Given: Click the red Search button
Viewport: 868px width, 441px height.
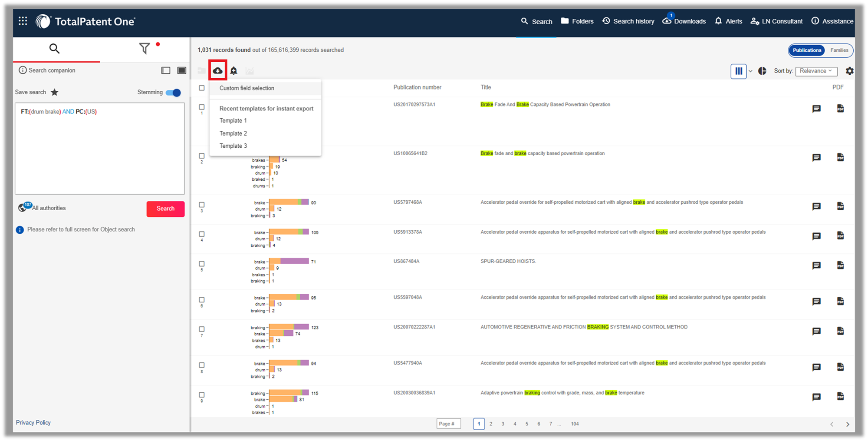Looking at the screenshot, I should click(x=165, y=209).
